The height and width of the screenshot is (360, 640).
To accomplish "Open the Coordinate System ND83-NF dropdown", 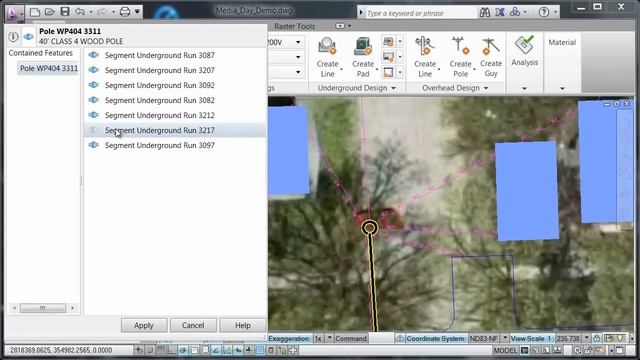I will pos(504,338).
